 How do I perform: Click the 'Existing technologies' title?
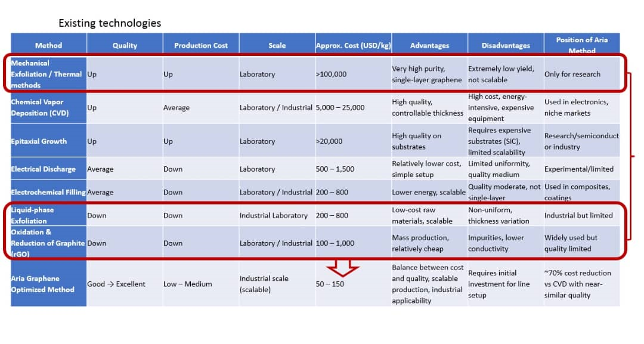tap(110, 23)
